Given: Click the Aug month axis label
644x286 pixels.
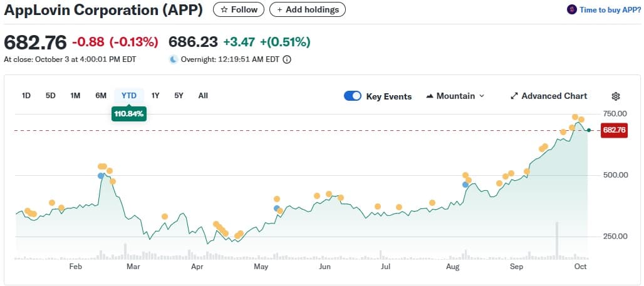Looking at the screenshot, I should pyautogui.click(x=452, y=267).
